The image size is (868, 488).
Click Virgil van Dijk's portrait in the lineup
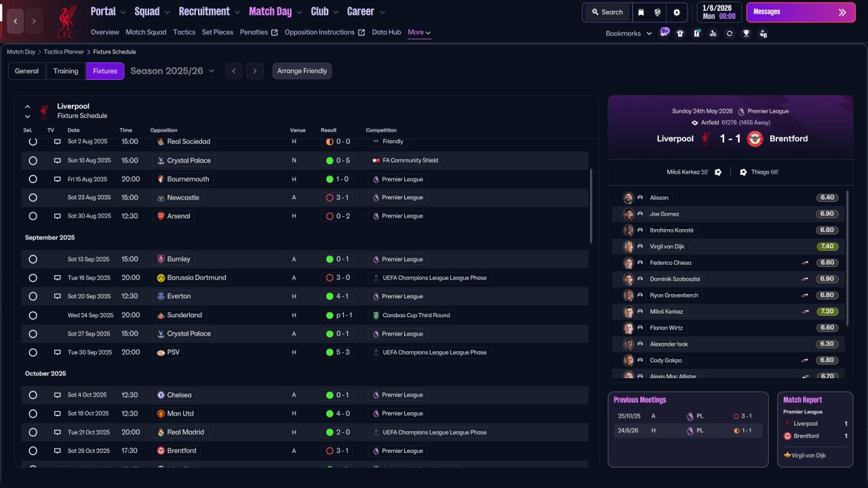pos(629,247)
